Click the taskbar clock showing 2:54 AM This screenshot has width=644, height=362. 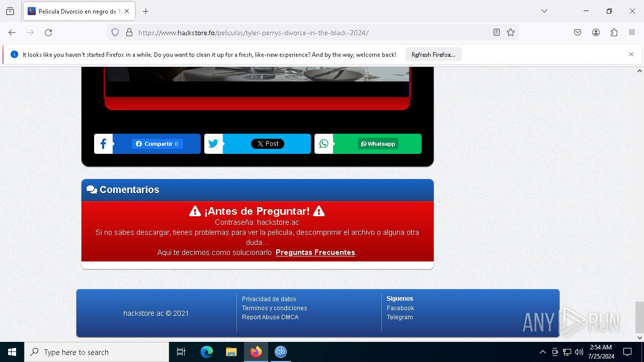coord(601,352)
